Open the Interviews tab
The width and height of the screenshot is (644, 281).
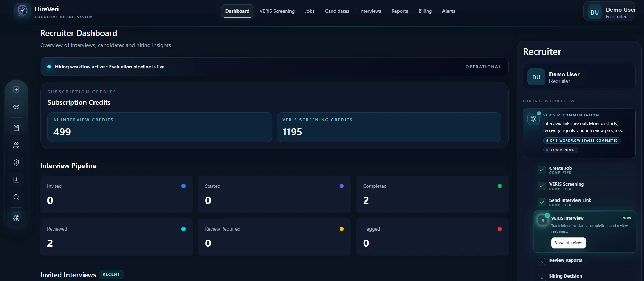[370, 11]
